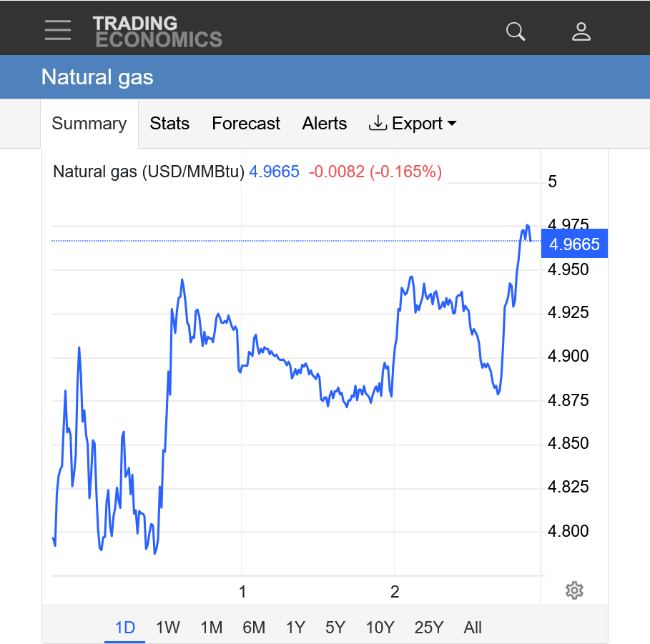
Task: Click the search magnifier icon
Action: click(x=515, y=31)
